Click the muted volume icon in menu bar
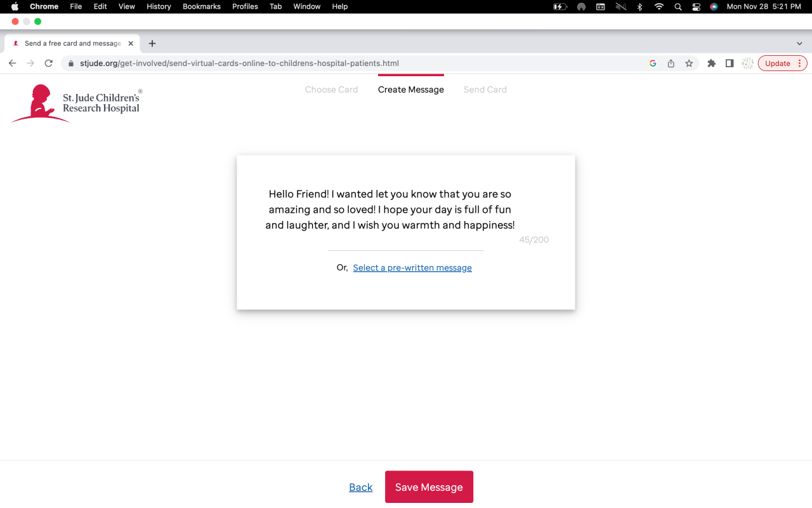 pyautogui.click(x=620, y=6)
